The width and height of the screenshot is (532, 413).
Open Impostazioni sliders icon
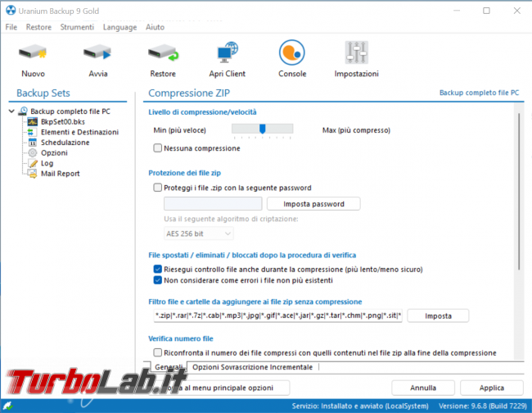[x=356, y=52]
